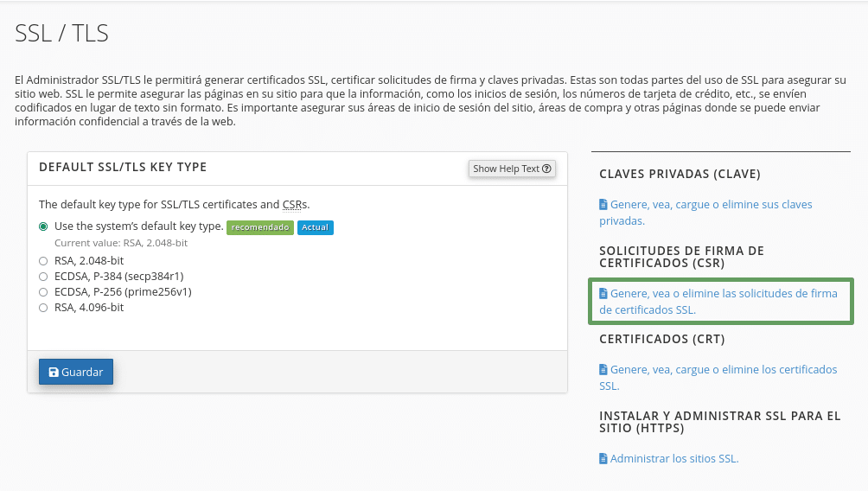Click the floppy disk icon on Guardar
Viewport: 868px width, 491px height.
[54, 372]
